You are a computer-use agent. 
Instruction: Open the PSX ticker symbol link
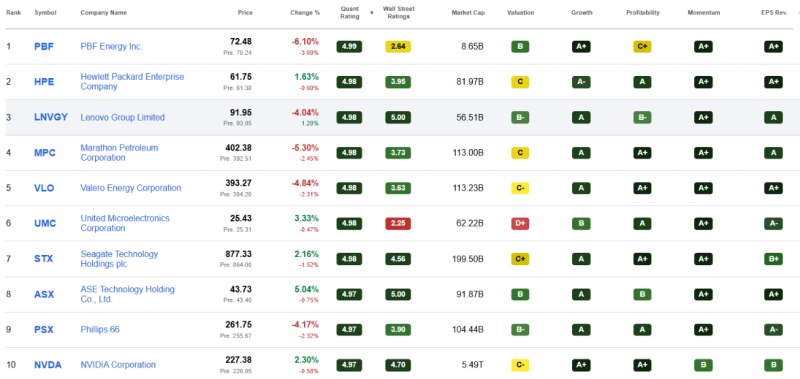[x=44, y=330]
